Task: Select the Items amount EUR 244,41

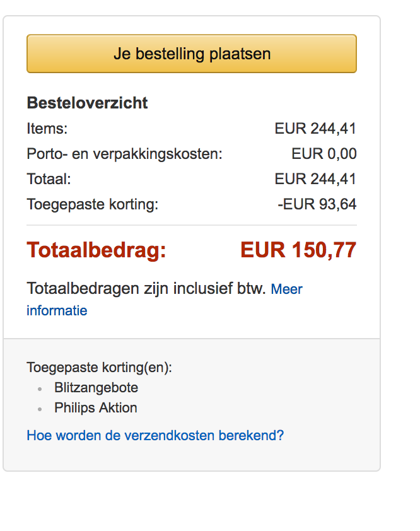Action: coord(315,129)
